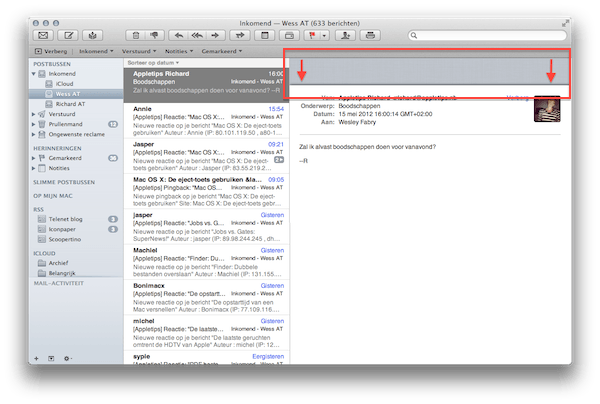This screenshot has height=404, width=600.
Task: Compose a new message with the pencil icon
Action: coord(68,36)
